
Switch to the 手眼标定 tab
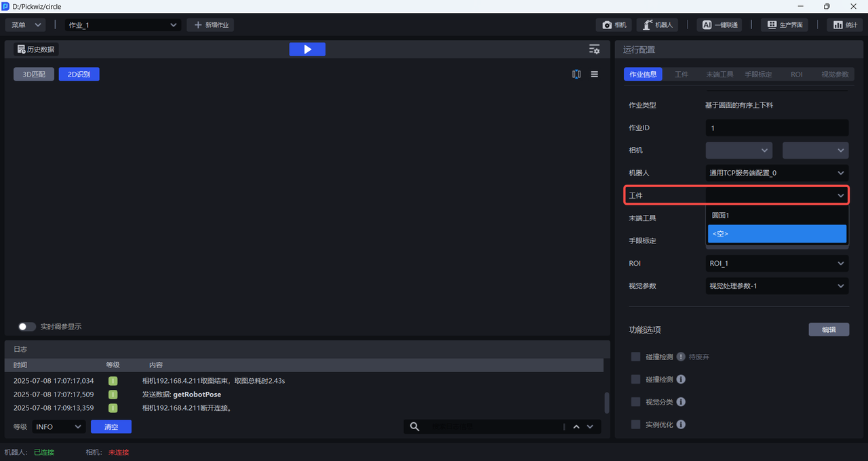click(758, 75)
